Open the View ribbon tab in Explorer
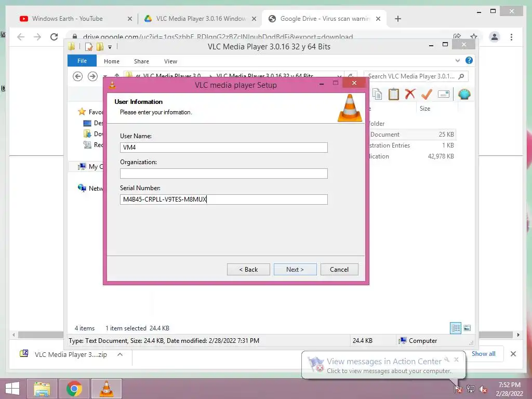 (170, 61)
